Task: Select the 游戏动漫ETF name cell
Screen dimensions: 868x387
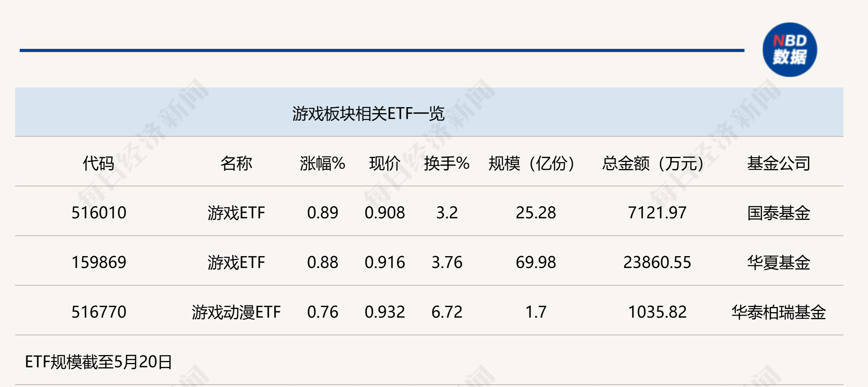Action: click(236, 312)
